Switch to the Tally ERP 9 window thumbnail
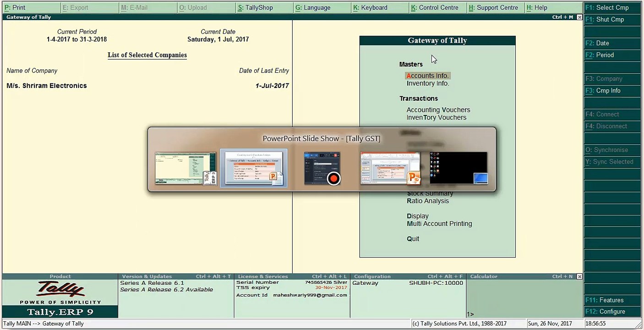The image size is (644, 330). click(186, 168)
